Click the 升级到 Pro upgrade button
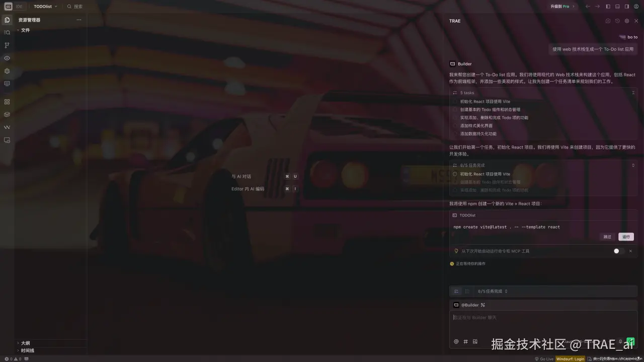Image resolution: width=644 pixels, height=362 pixels. (561, 7)
